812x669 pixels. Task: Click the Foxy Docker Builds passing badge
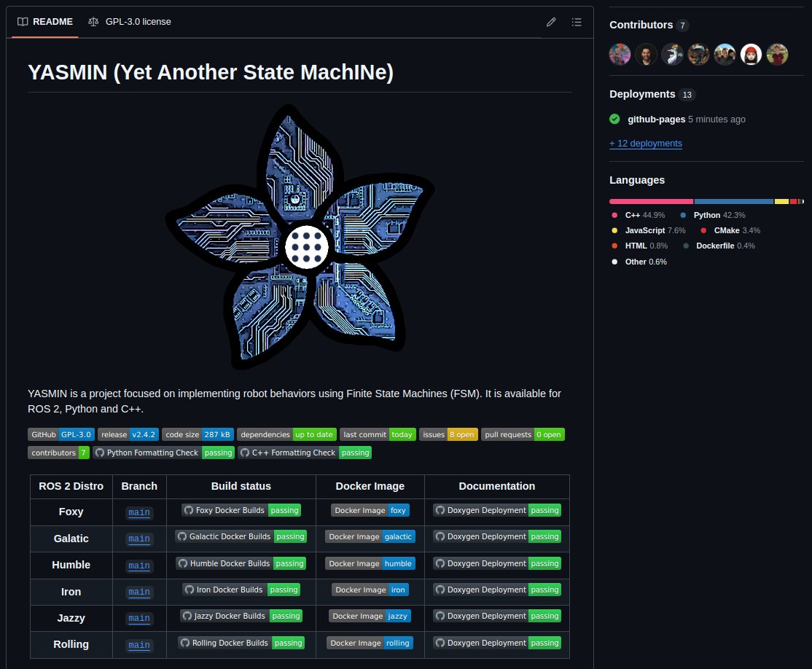click(x=241, y=510)
